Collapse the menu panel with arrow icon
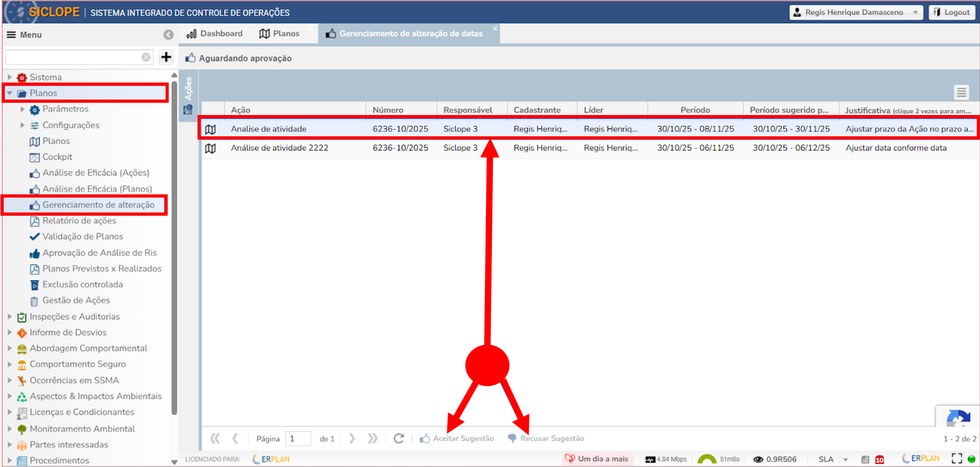The height and width of the screenshot is (467, 980). [x=168, y=35]
